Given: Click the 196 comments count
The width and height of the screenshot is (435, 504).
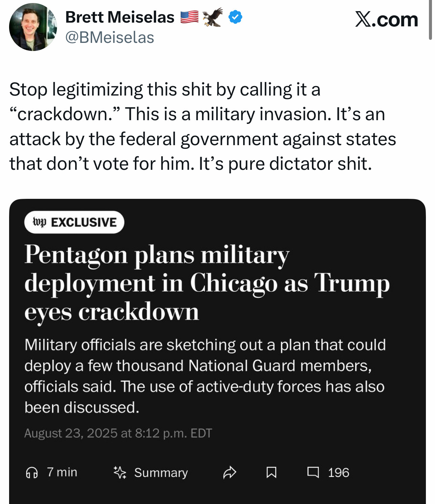Looking at the screenshot, I should (339, 473).
